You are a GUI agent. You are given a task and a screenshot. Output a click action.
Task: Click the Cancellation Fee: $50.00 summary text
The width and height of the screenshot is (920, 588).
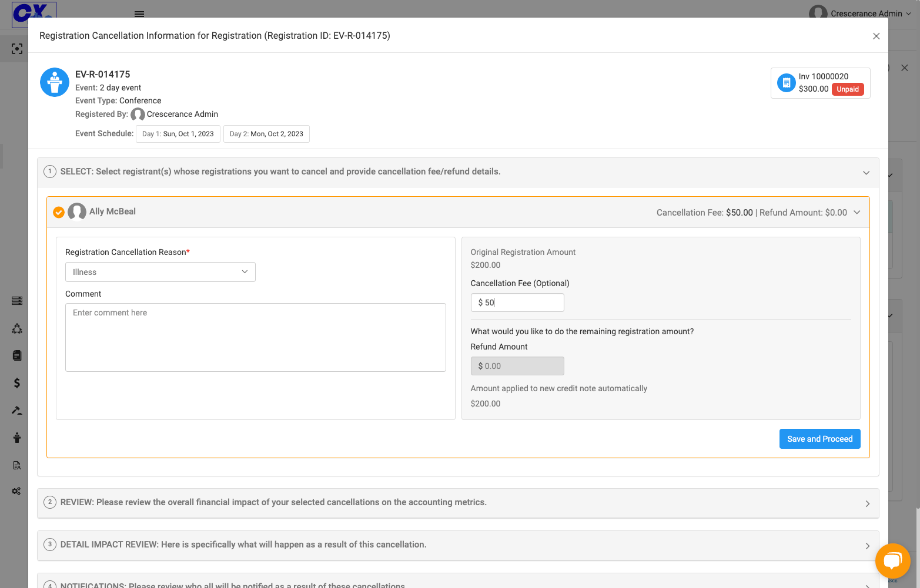[704, 213]
